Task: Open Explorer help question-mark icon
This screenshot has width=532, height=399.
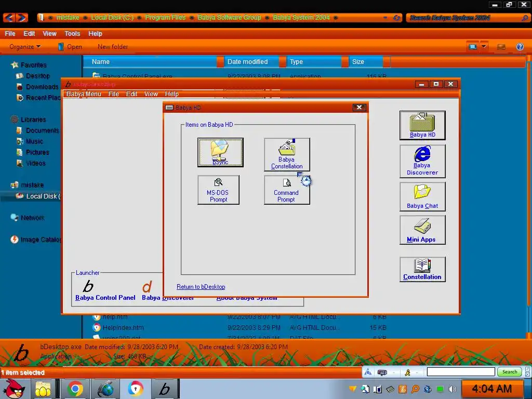Action: pyautogui.click(x=520, y=46)
